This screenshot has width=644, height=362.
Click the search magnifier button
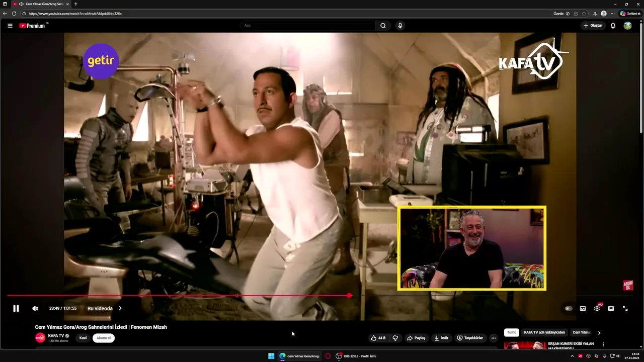[383, 26]
